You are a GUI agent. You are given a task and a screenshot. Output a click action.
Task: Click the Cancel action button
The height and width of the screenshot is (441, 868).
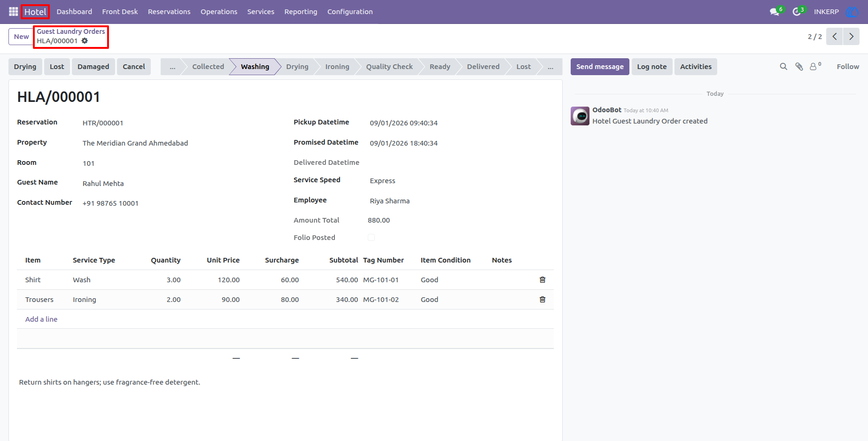click(134, 67)
